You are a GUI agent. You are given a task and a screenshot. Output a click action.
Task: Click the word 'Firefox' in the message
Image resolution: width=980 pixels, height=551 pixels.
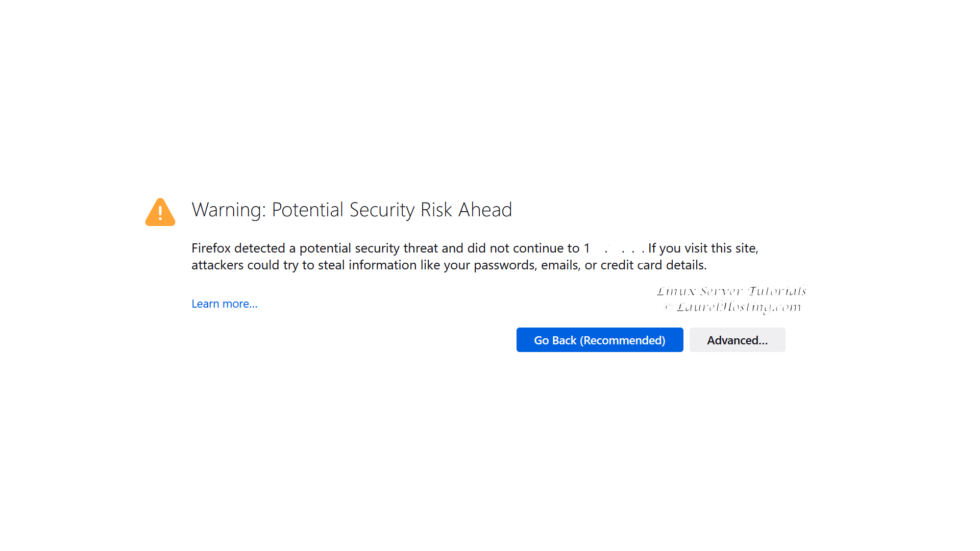[211, 248]
